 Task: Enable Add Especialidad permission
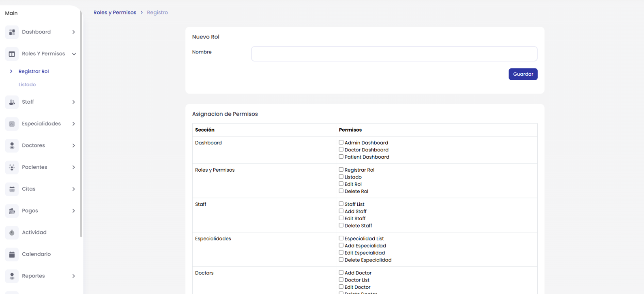(x=341, y=245)
